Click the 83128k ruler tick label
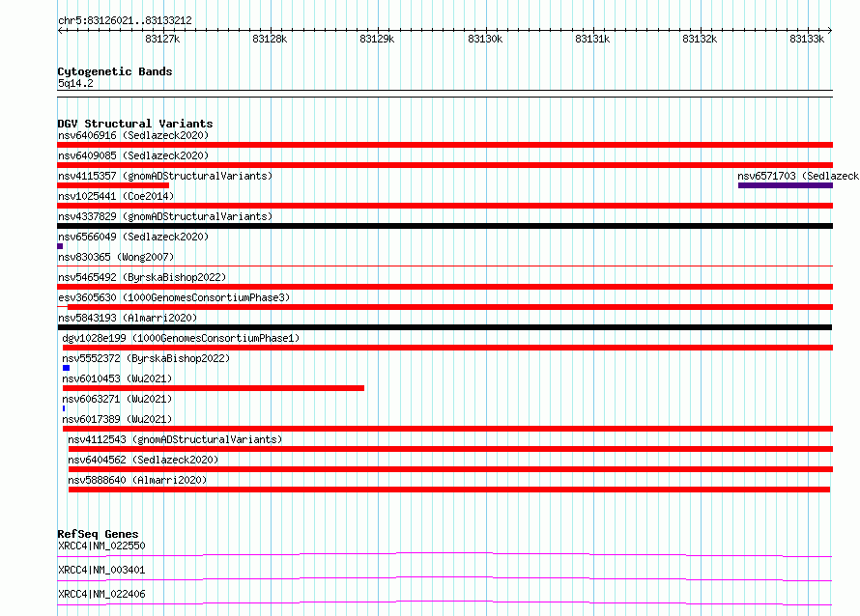Viewport: 860px width, 616px height. (x=270, y=39)
